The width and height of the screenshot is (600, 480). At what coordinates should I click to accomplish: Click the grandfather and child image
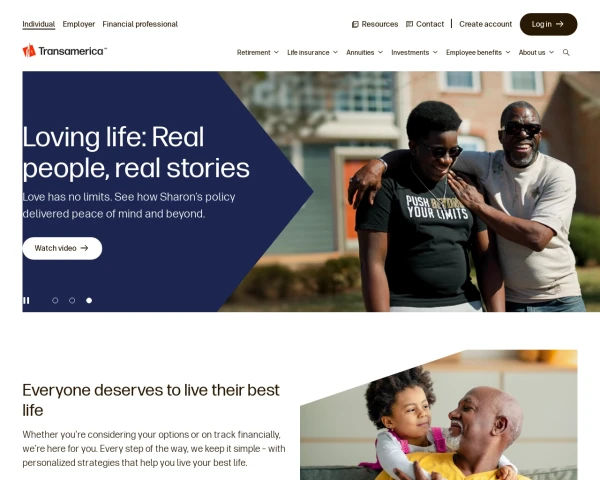pyautogui.click(x=439, y=415)
